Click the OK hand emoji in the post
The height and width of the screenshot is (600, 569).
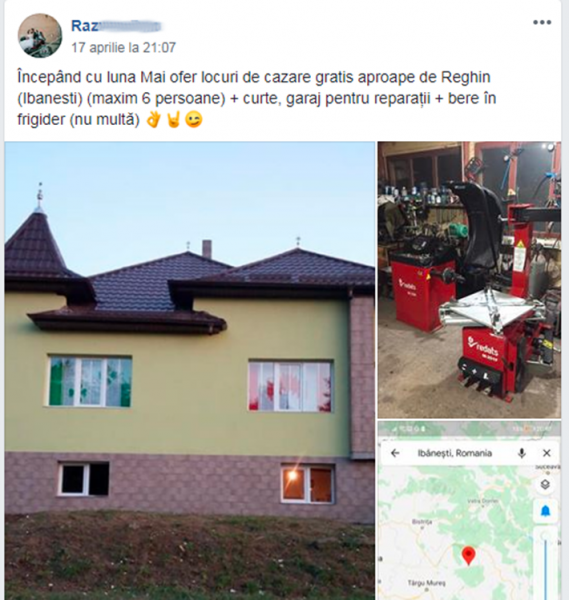point(154,120)
